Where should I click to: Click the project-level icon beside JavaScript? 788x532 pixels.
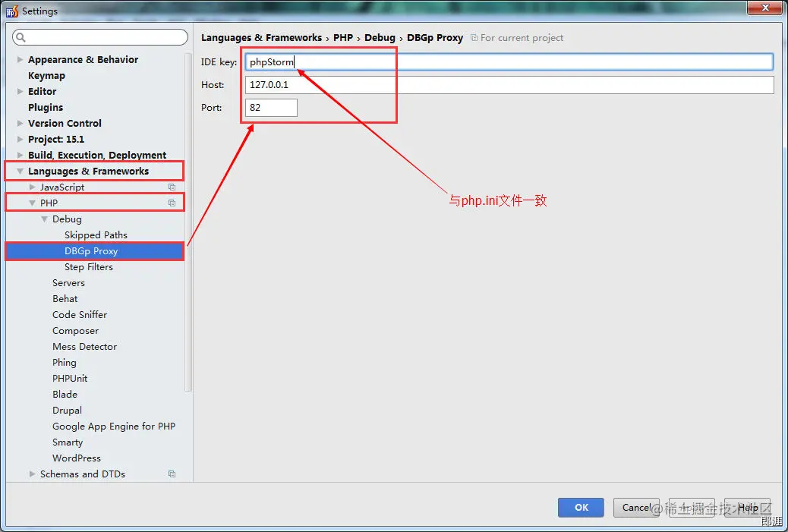(x=172, y=187)
